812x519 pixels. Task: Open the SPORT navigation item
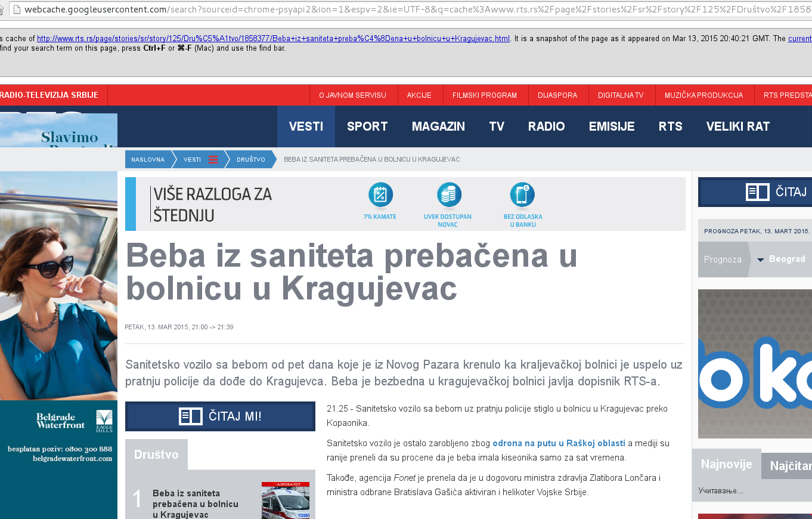(x=367, y=126)
